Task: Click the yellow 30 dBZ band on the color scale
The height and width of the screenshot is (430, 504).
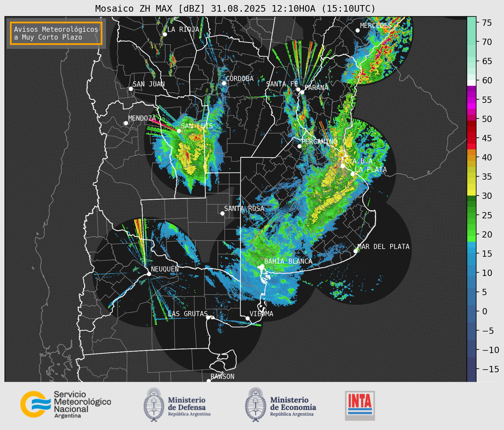Action: pos(471,192)
